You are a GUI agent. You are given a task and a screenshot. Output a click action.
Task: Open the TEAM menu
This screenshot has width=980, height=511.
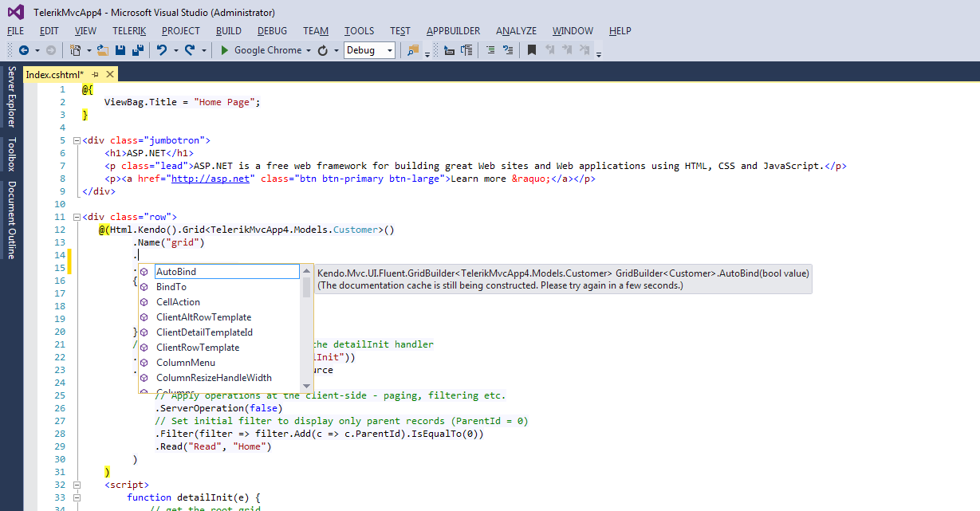(x=316, y=30)
